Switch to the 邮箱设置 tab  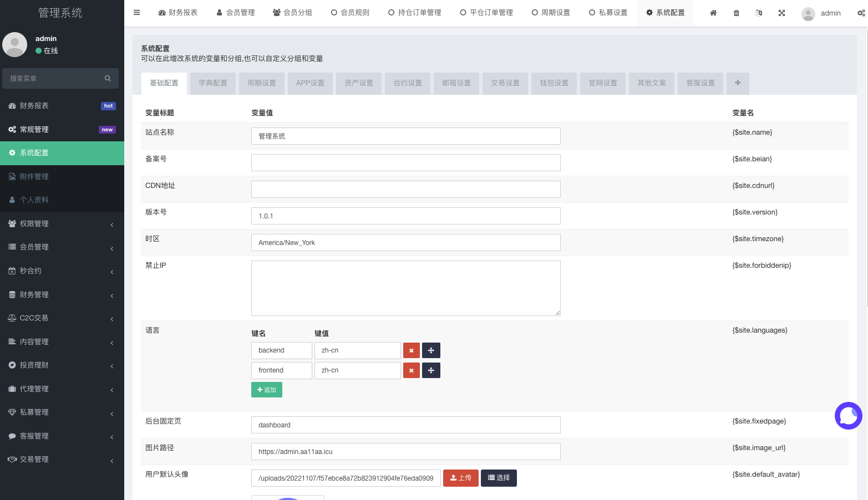coord(456,83)
